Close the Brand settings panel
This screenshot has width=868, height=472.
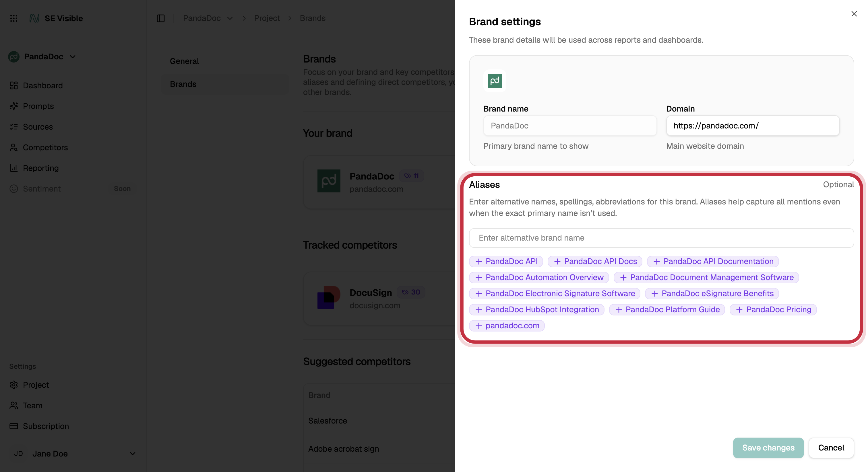point(854,14)
